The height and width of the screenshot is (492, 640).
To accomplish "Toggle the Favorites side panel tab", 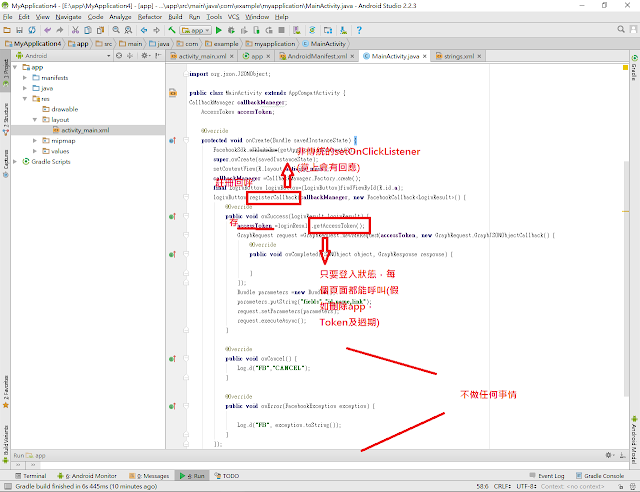I will [6, 392].
